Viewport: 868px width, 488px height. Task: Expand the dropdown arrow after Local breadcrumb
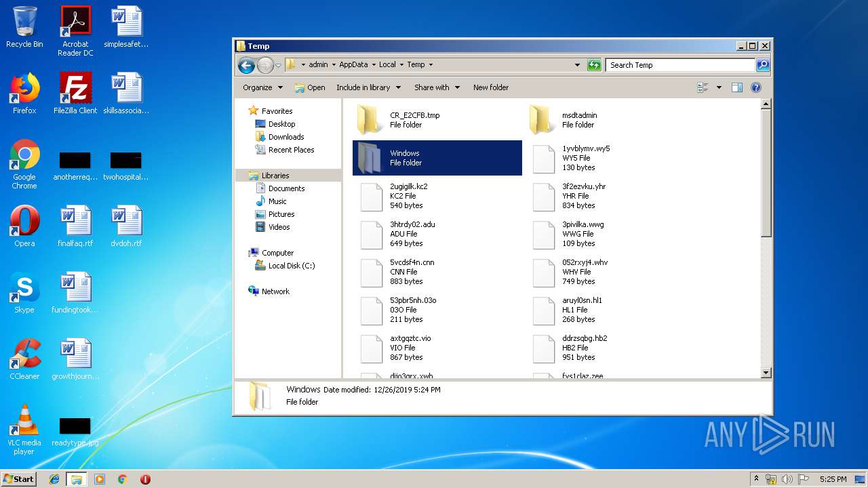point(401,65)
